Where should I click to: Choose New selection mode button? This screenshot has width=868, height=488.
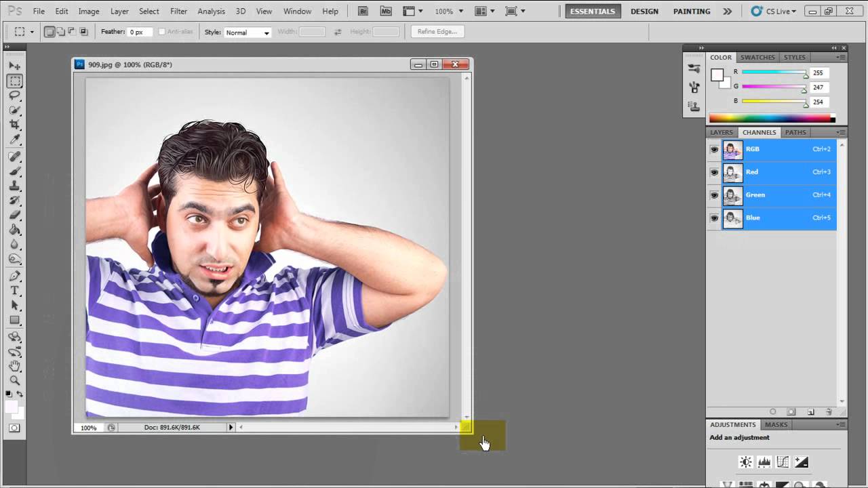50,32
